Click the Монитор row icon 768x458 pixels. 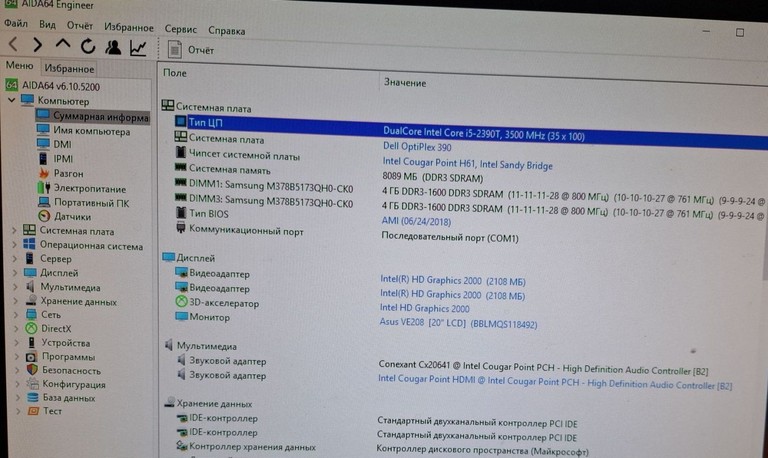click(x=181, y=316)
